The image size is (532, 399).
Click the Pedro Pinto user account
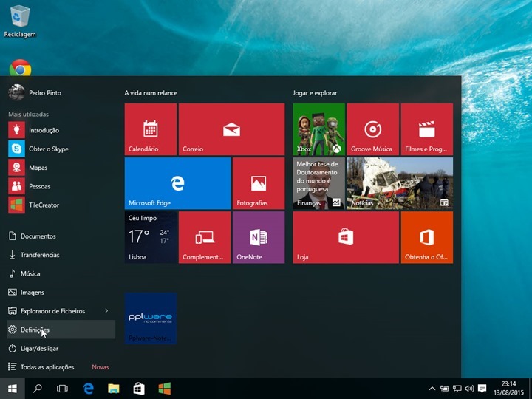tap(35, 92)
